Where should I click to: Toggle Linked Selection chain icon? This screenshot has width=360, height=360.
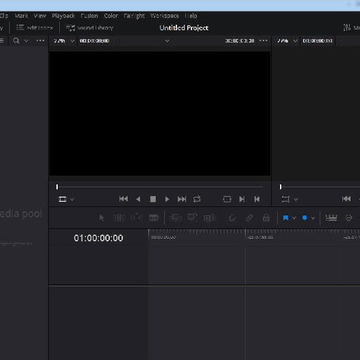[249, 218]
